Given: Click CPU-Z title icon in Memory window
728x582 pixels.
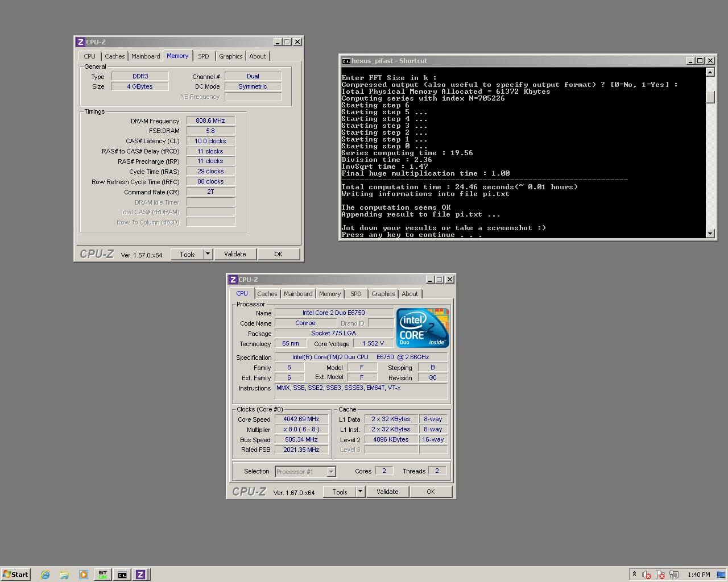Looking at the screenshot, I should (81, 42).
